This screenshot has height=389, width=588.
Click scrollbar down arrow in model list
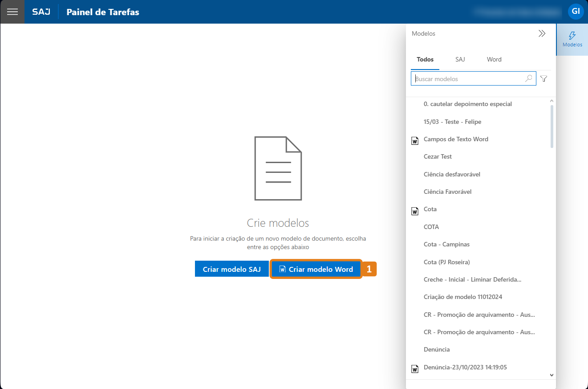(552, 375)
